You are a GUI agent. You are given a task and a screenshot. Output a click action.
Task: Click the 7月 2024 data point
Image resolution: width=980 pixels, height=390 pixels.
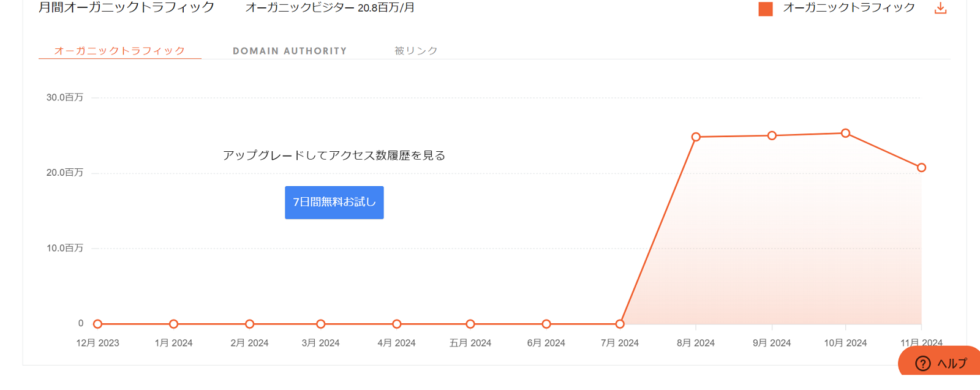[620, 324]
